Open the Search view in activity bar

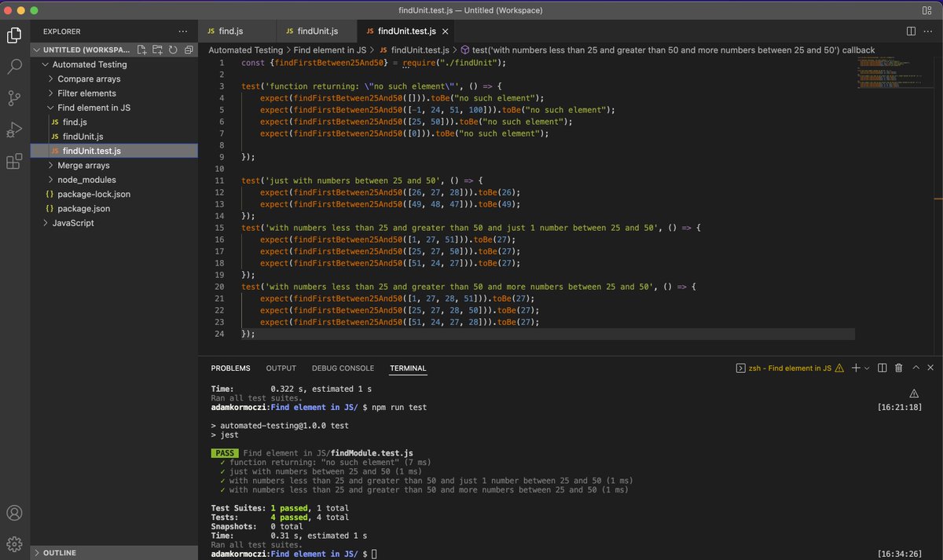pos(14,67)
